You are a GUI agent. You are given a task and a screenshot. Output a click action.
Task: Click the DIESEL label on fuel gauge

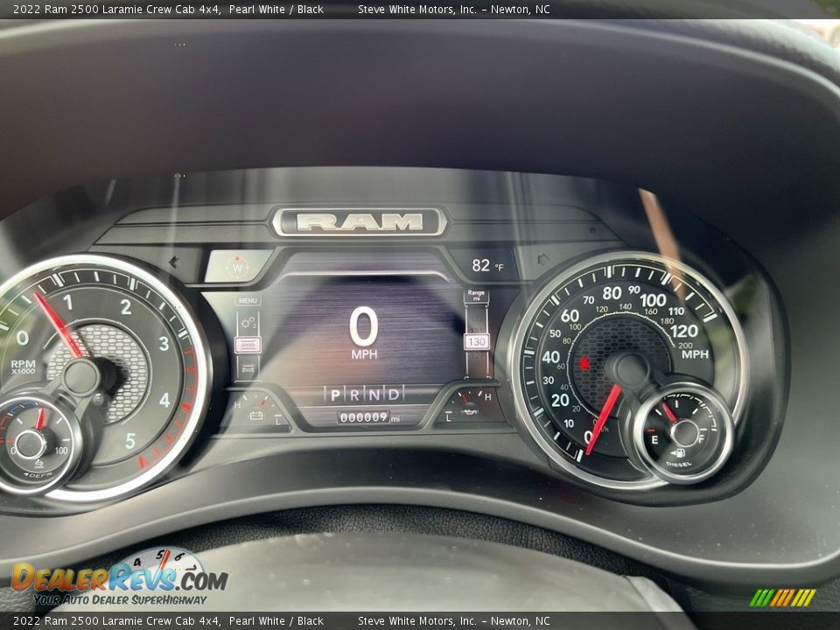tap(679, 464)
